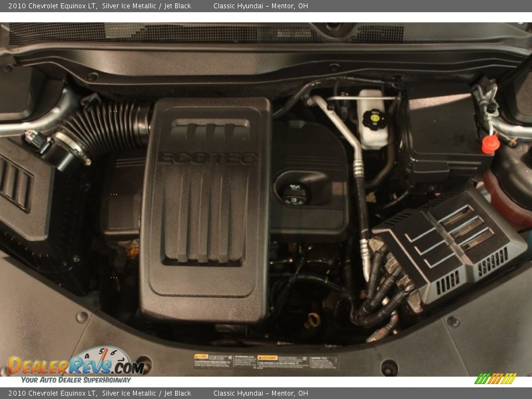The image size is (532, 399).
Task: Click the engine oil filler cap
Action: pyautogui.click(x=294, y=194)
